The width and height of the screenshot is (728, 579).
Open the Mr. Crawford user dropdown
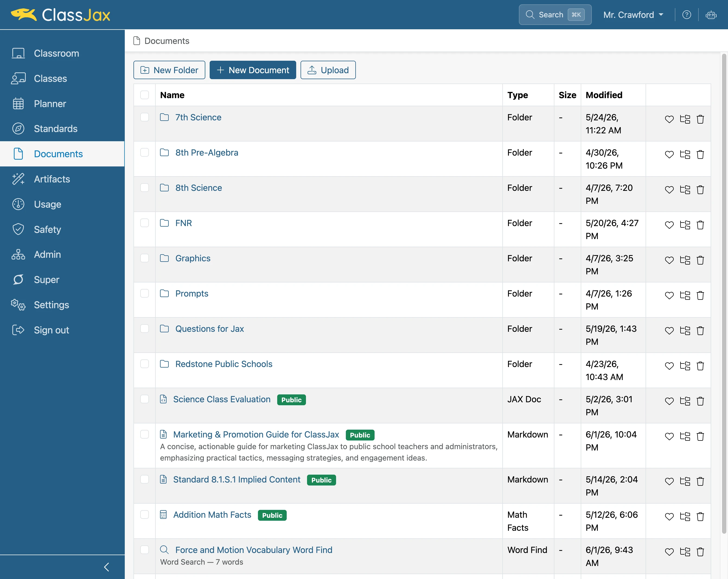[x=633, y=15]
